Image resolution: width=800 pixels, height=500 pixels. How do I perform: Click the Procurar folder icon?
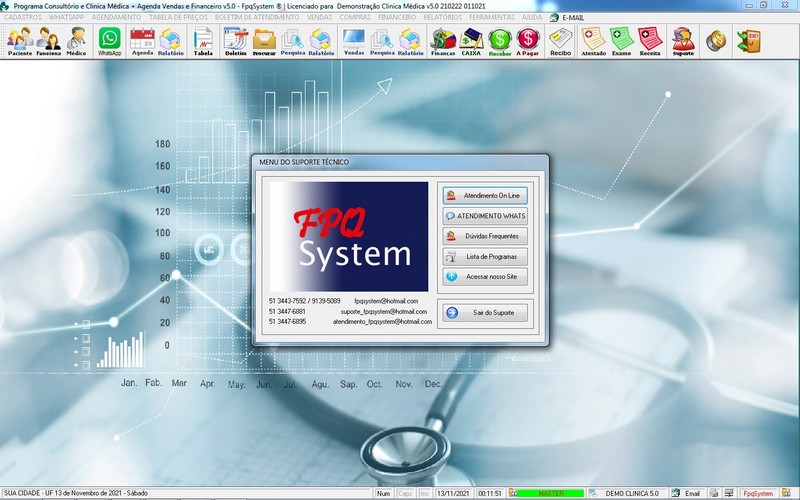click(x=264, y=41)
